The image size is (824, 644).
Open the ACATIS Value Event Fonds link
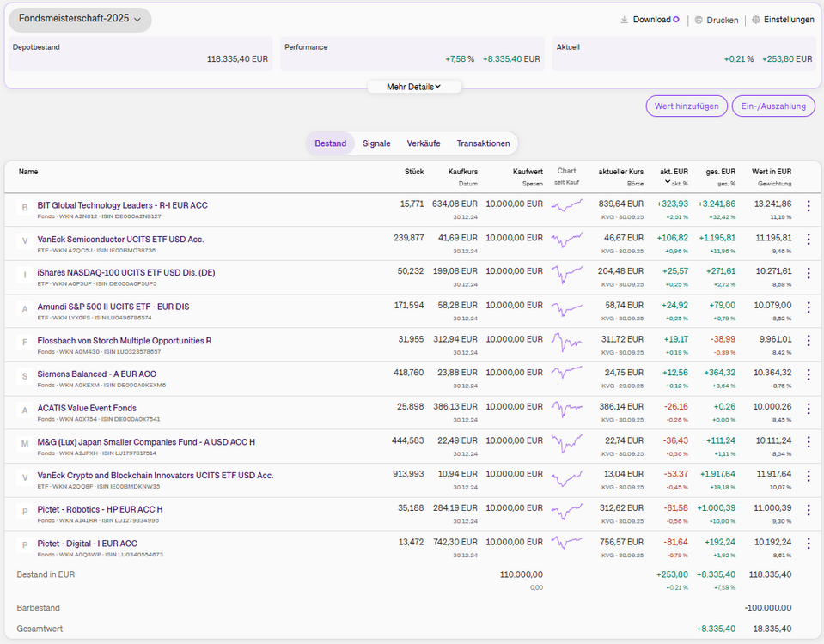point(87,408)
